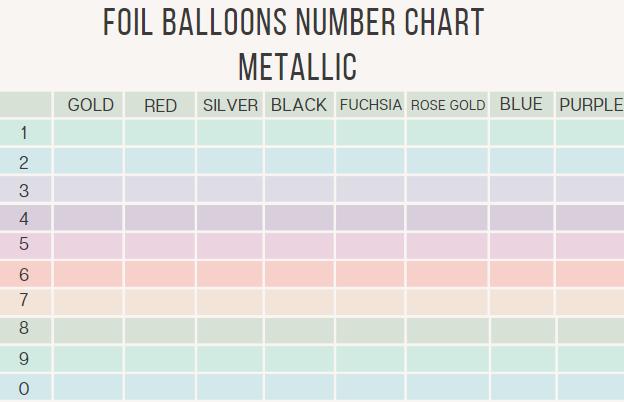Click the ROSE GOLD cell in row 8
624x402 pixels.
[448, 330]
